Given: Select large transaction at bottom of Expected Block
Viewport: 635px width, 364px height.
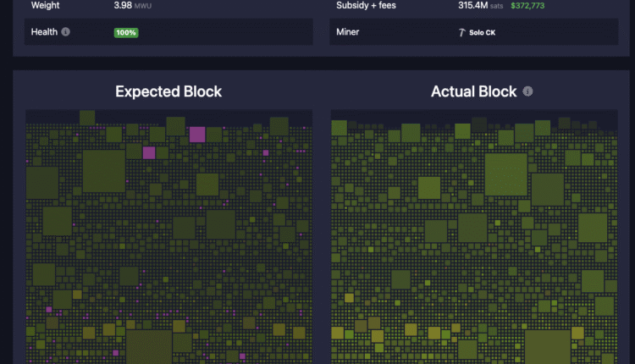Looking at the screenshot, I should [x=149, y=347].
